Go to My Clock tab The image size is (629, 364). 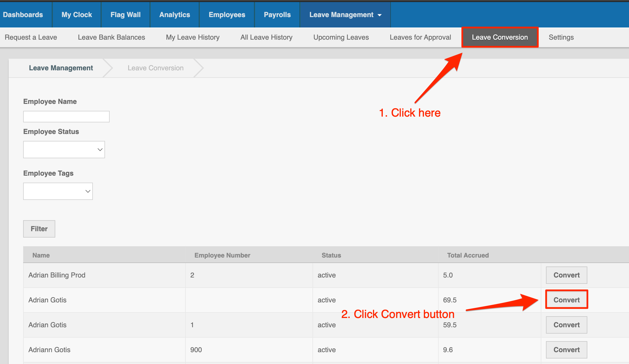point(77,15)
